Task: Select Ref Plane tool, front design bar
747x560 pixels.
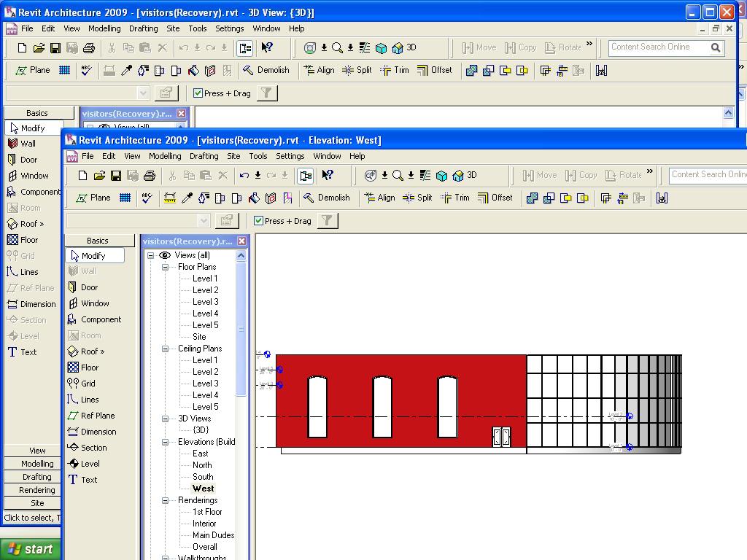Action: pyautogui.click(x=91, y=416)
